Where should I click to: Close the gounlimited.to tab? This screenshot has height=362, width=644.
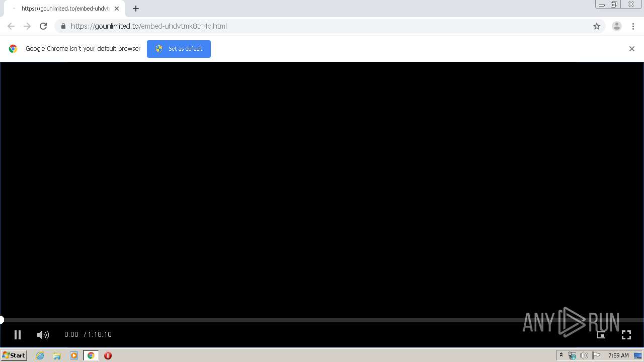pos(117,9)
